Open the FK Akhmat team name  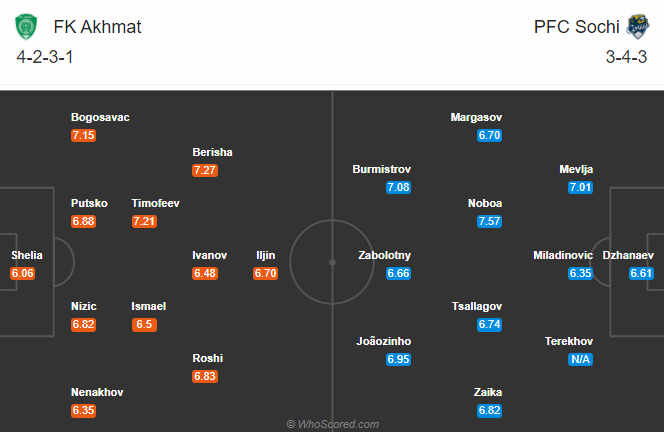pyautogui.click(x=97, y=27)
